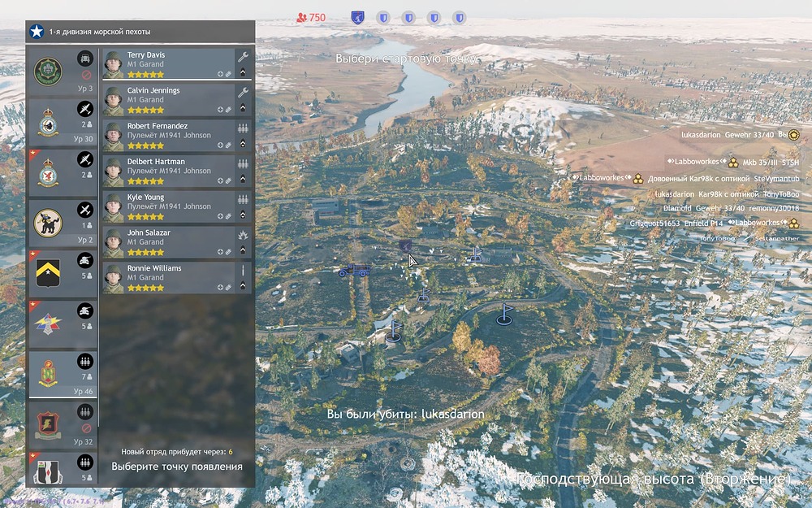Click kill feed entry 'Griguot51653 Enfield P14'

(676, 224)
